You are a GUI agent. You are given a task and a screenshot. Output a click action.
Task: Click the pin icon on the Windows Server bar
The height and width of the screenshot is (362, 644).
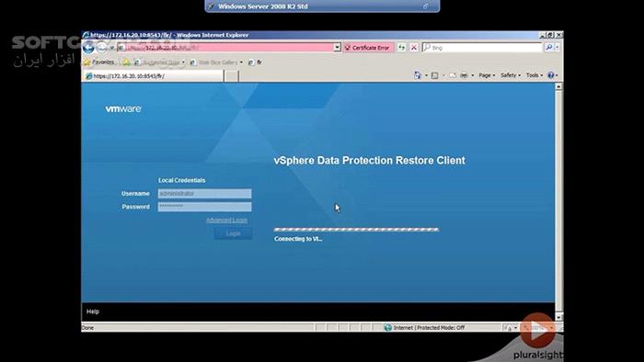(211, 6)
